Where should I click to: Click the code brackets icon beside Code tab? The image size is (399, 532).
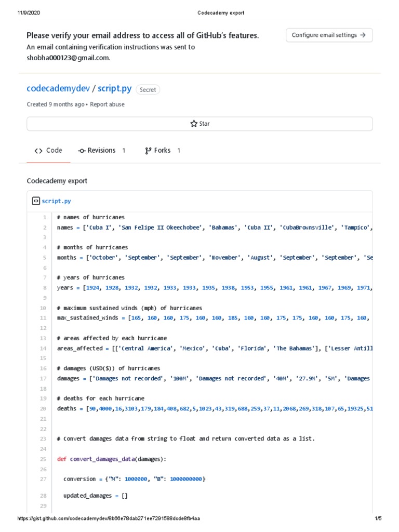pyautogui.click(x=38, y=151)
